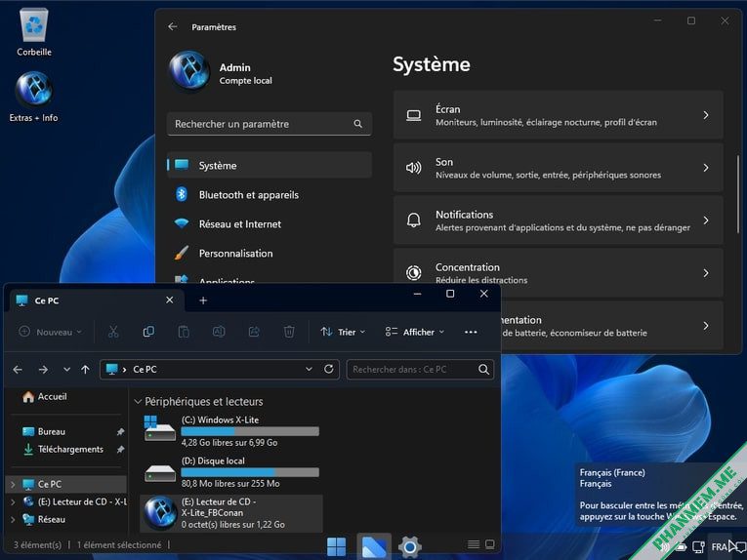Image resolution: width=747 pixels, height=560 pixels.
Task: Close the Ce PC Explorer tab
Action: (169, 300)
